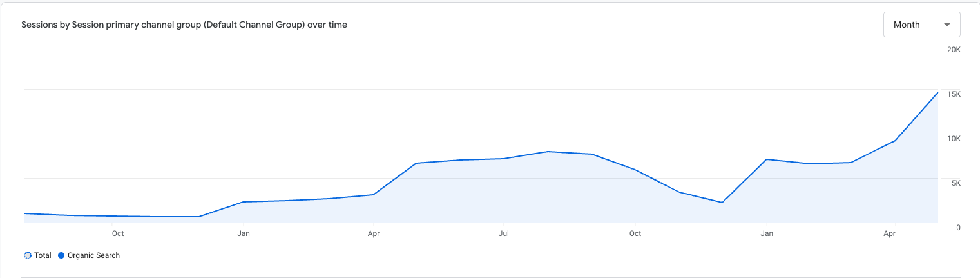Screen dimensions: 980x278
Task: Click the 10K label on the vertical axis
Action: (x=954, y=139)
